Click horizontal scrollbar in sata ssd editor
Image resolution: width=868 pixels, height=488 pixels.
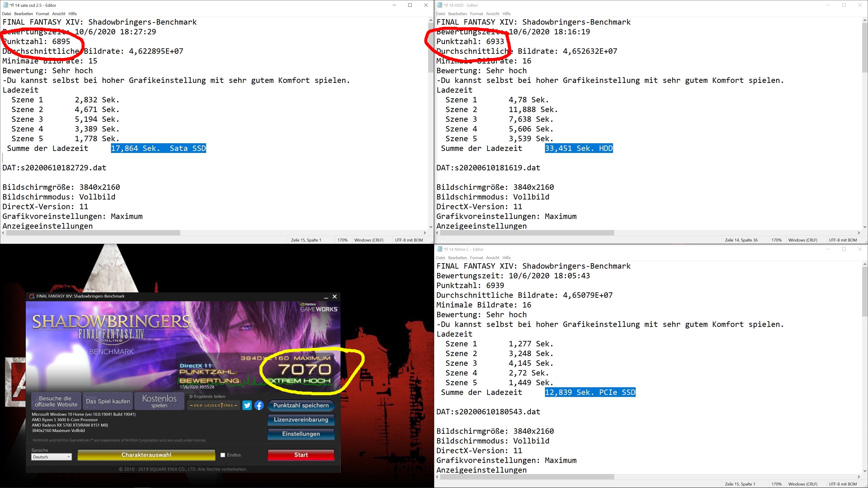tap(93, 233)
